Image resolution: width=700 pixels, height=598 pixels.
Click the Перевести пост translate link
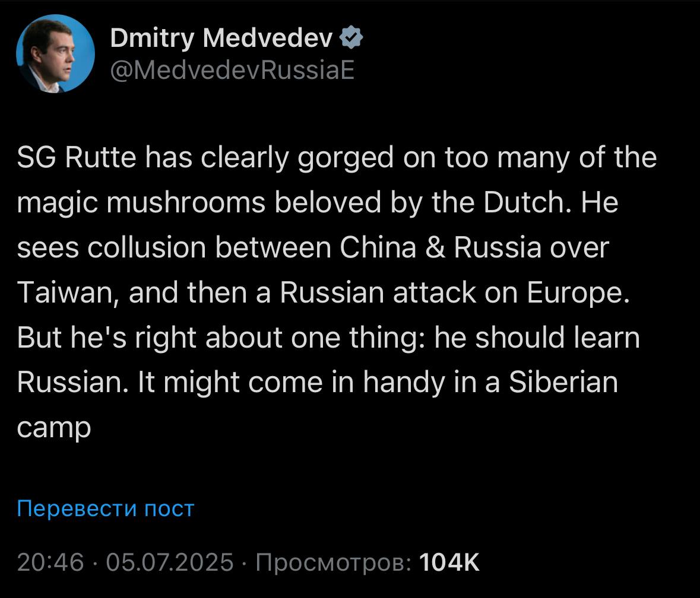(106, 508)
